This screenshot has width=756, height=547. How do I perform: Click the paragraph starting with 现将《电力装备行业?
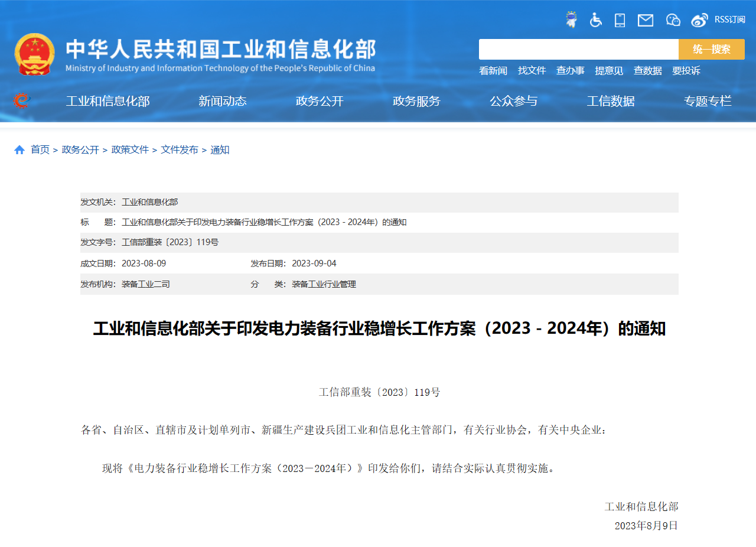[328, 468]
